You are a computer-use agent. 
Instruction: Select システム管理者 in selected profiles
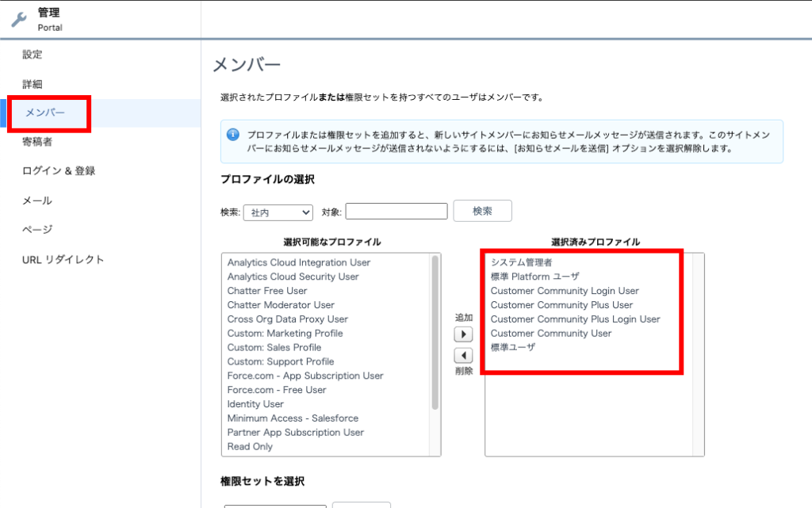coord(521,262)
